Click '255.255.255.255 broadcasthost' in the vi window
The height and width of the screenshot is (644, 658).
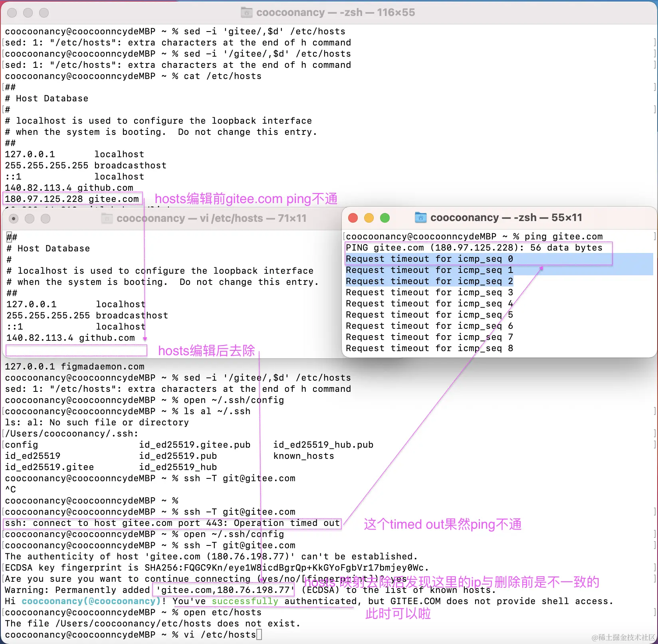click(87, 316)
